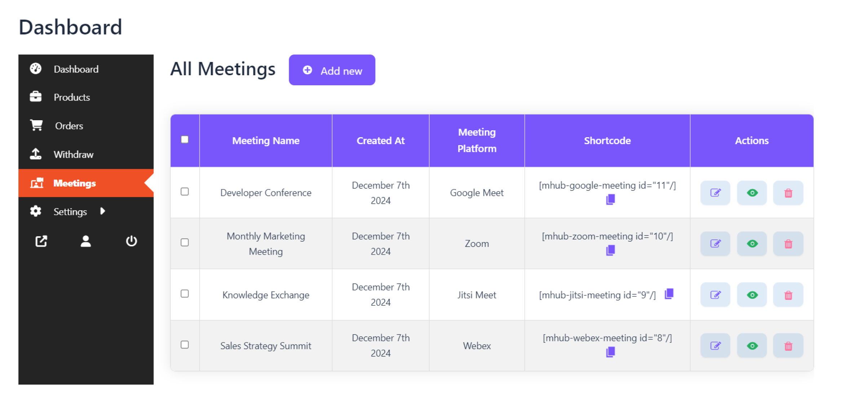Click the Meeting Name column header
868x409 pixels.
click(266, 141)
